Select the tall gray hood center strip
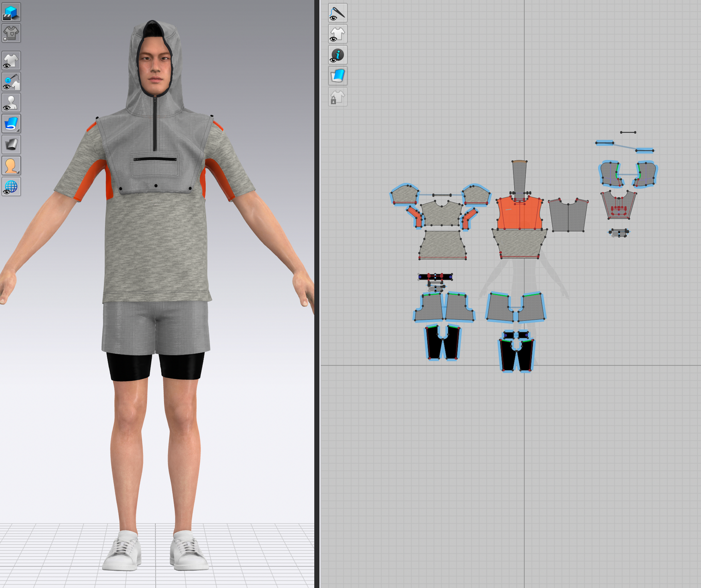Viewport: 701px width, 588px height. pyautogui.click(x=520, y=178)
